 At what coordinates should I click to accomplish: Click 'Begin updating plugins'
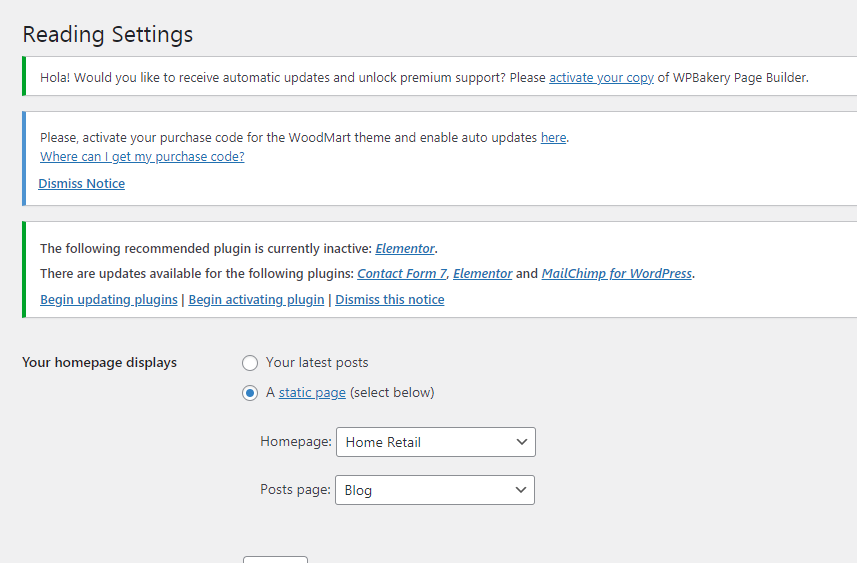(x=109, y=299)
